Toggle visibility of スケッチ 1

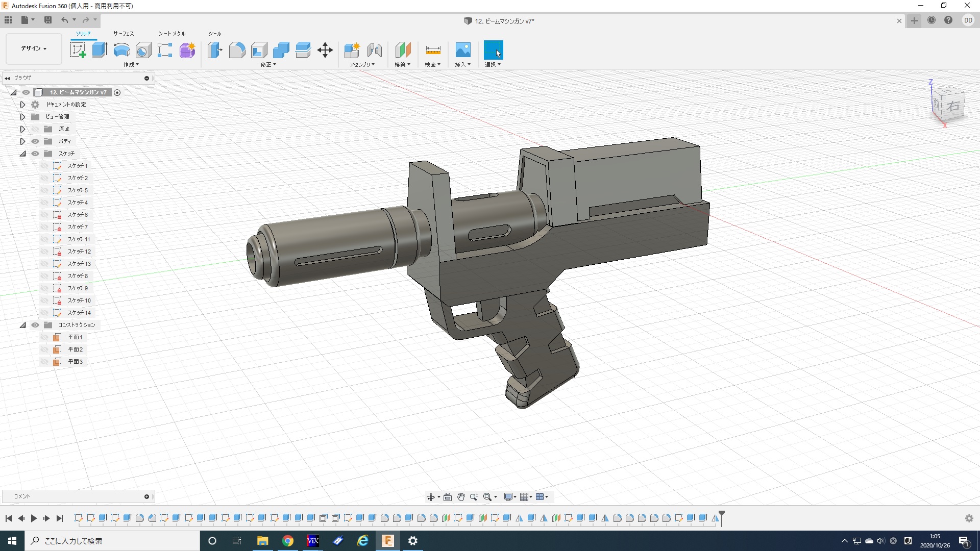[x=44, y=166]
